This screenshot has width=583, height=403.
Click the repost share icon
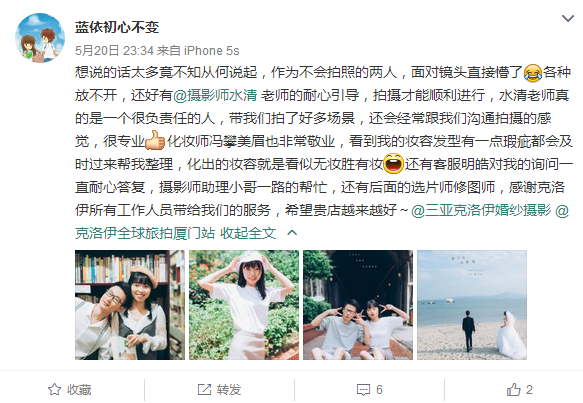pyautogui.click(x=204, y=390)
